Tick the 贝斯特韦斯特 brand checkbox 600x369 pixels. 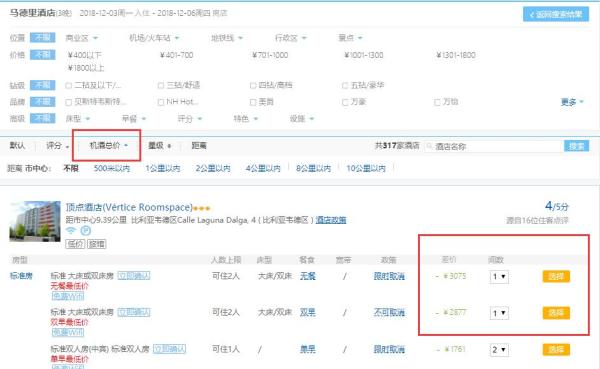click(68, 102)
